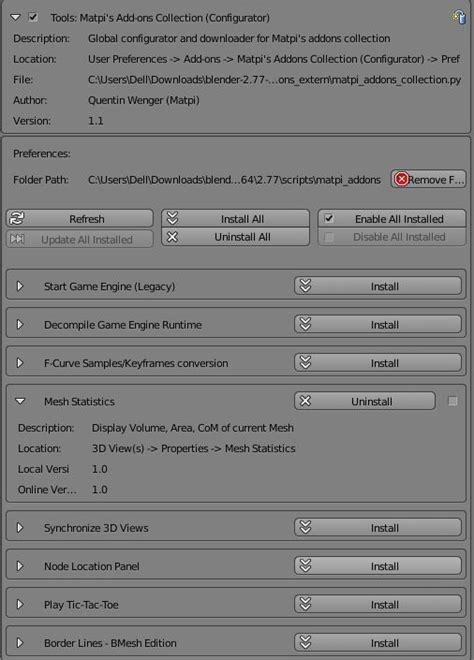Image resolution: width=474 pixels, height=660 pixels.
Task: Expand the Synchronize 3D Views entry
Action: [20, 527]
